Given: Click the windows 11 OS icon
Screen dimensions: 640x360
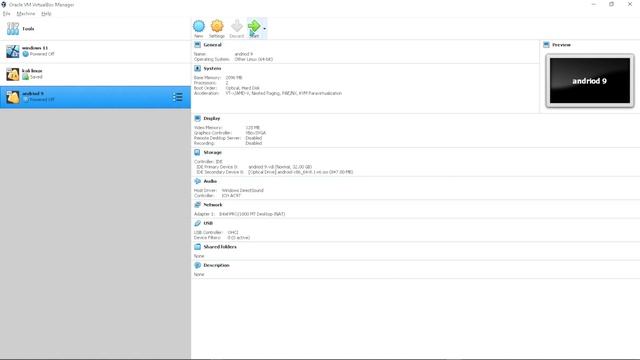Looking at the screenshot, I should pos(13,51).
